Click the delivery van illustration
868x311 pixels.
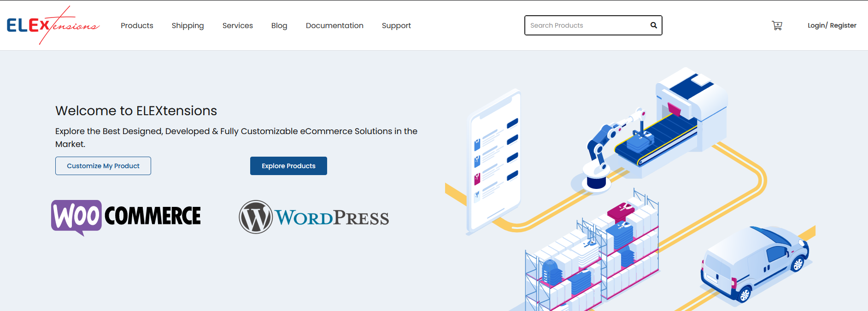point(754,265)
